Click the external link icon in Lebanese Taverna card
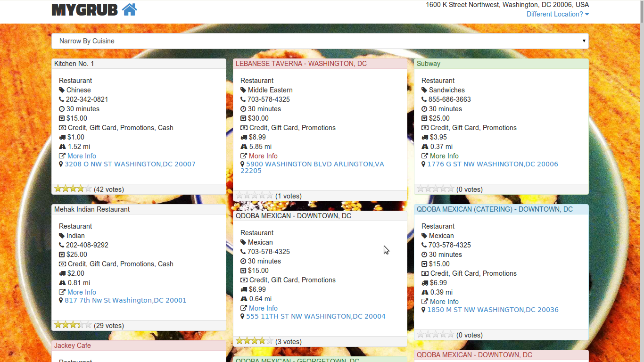This screenshot has width=644, height=362. (244, 156)
